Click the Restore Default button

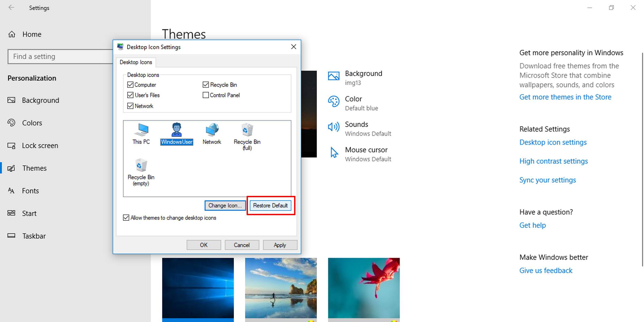coord(270,205)
